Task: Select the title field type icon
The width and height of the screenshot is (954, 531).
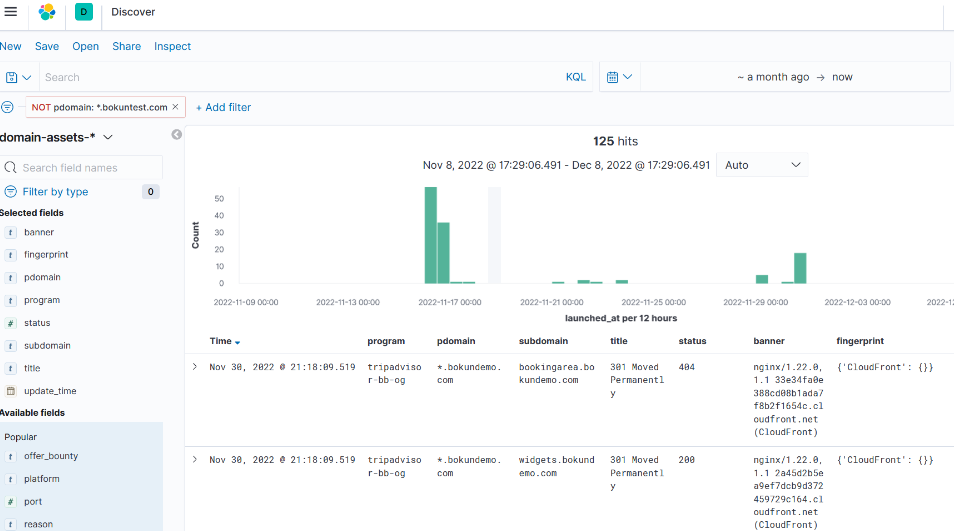Action: (10, 369)
